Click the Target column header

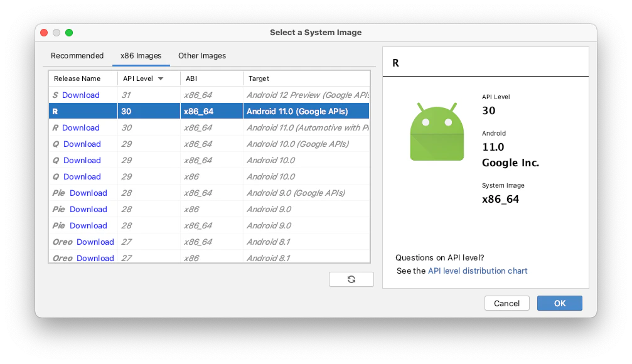pyautogui.click(x=306, y=78)
